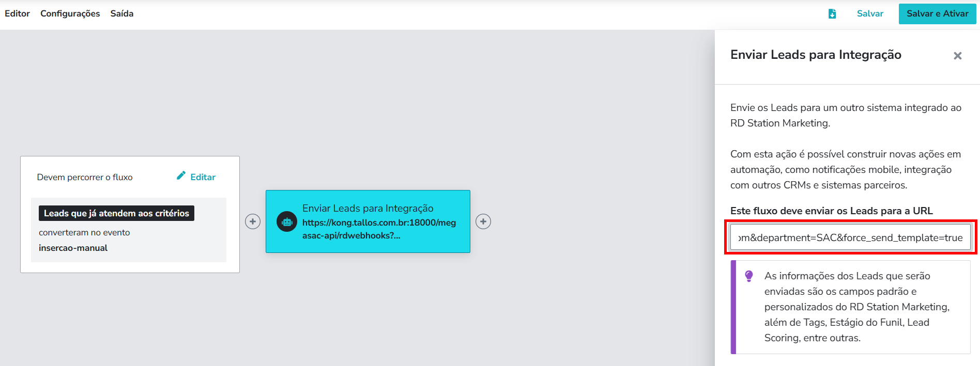Add a step before the Enviar Leads node
Image resolution: width=980 pixels, height=366 pixels.
click(x=252, y=221)
